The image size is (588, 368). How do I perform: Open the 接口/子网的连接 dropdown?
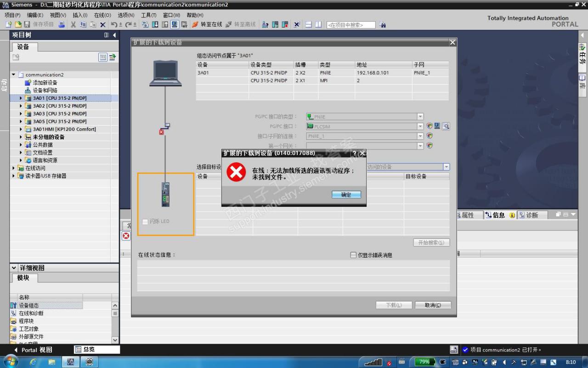420,136
